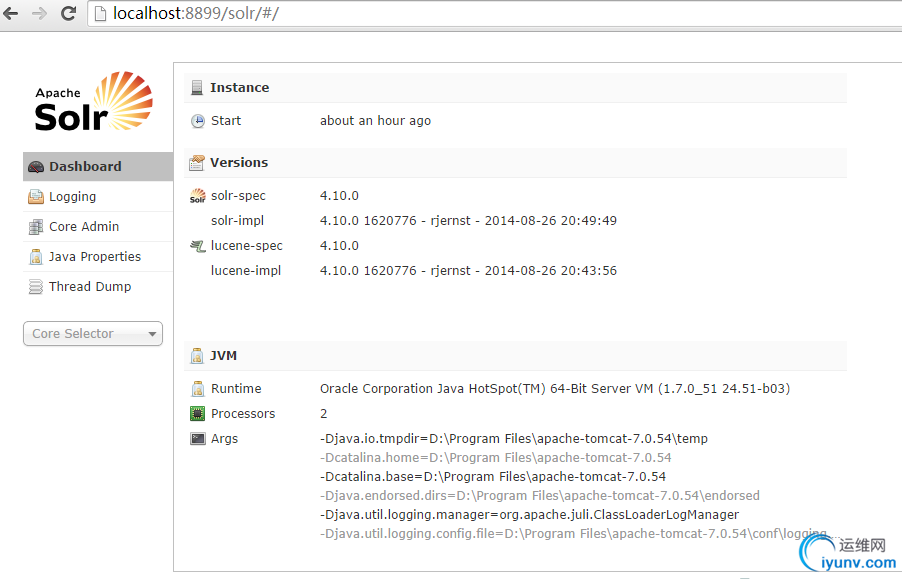Open Thread Dump page
902x579 pixels.
(x=98, y=286)
